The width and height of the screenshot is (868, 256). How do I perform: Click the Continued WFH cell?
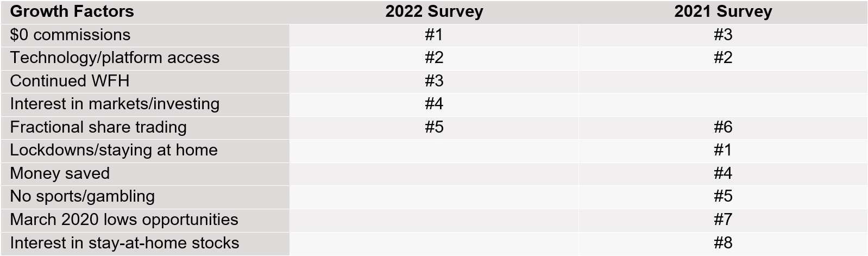click(70, 81)
